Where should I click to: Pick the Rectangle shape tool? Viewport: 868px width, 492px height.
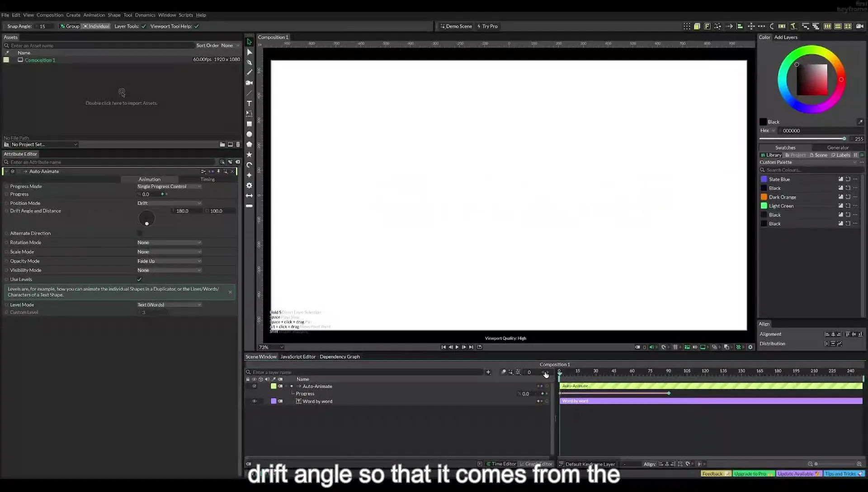pyautogui.click(x=249, y=124)
